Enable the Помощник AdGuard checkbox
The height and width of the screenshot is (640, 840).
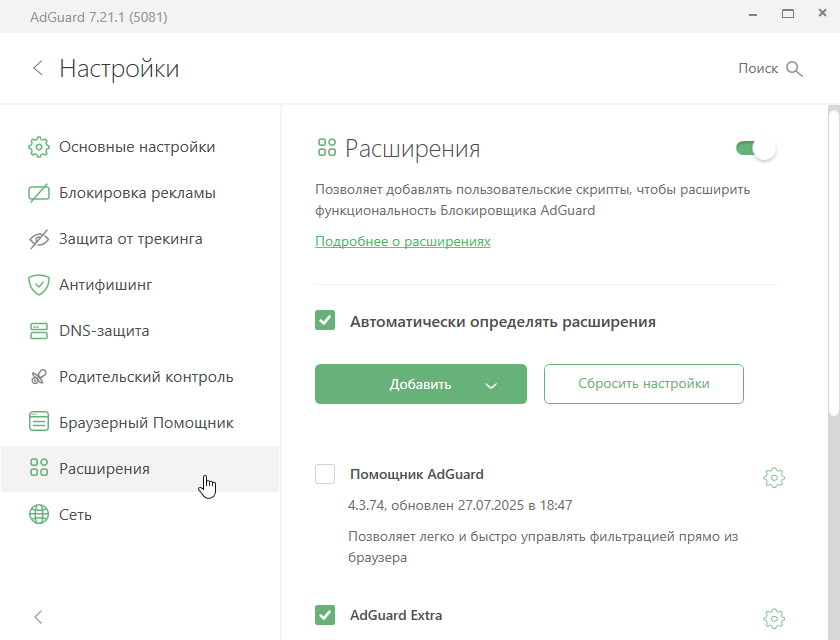(325, 474)
